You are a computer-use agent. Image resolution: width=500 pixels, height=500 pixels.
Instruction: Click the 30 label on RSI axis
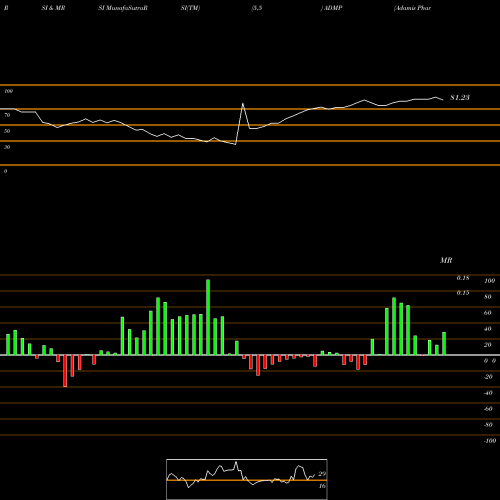tap(7, 147)
